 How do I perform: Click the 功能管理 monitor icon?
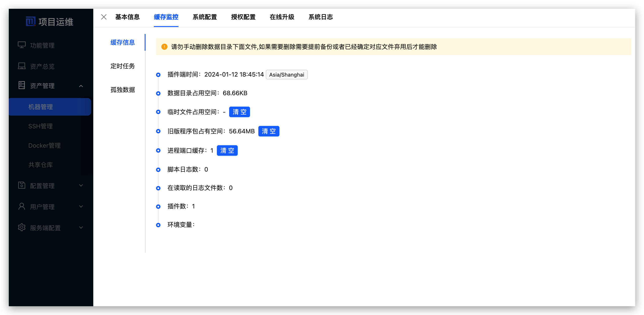(x=22, y=45)
